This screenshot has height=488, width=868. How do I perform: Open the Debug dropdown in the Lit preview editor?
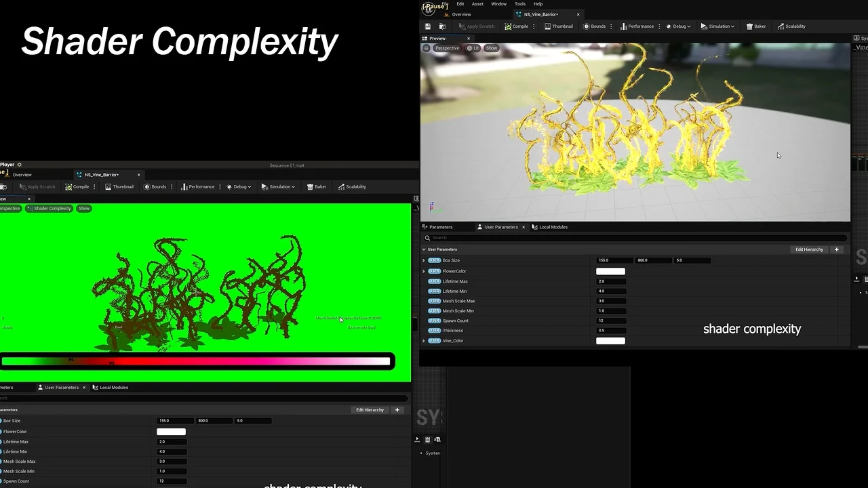679,26
